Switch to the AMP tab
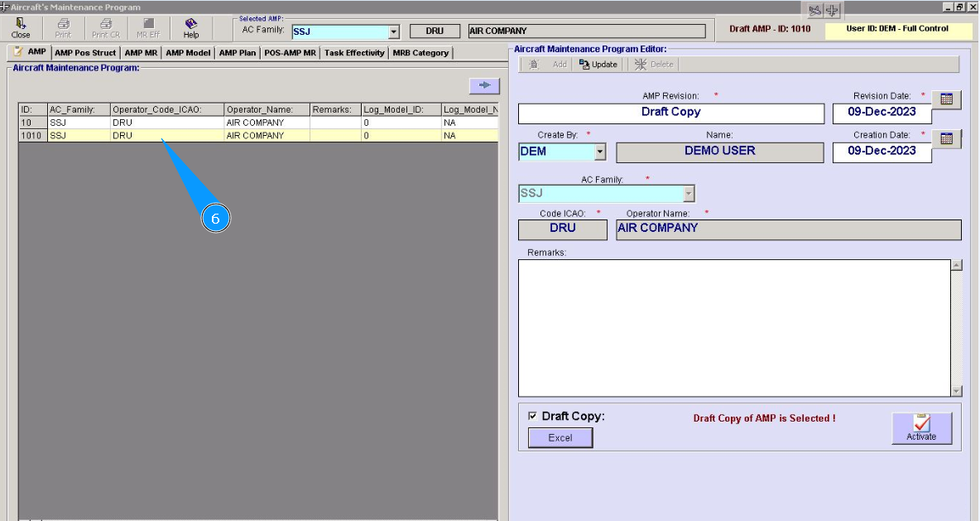The height and width of the screenshot is (521, 980). point(29,52)
